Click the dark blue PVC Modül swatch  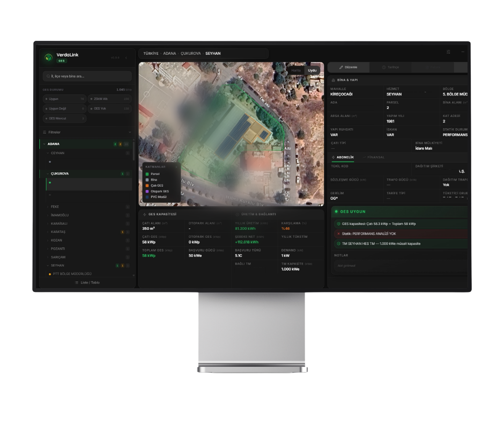147,197
